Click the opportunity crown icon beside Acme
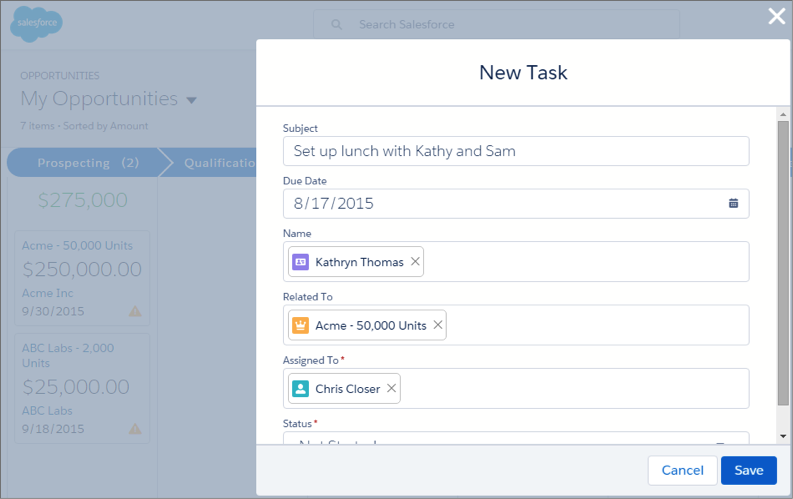 (300, 325)
